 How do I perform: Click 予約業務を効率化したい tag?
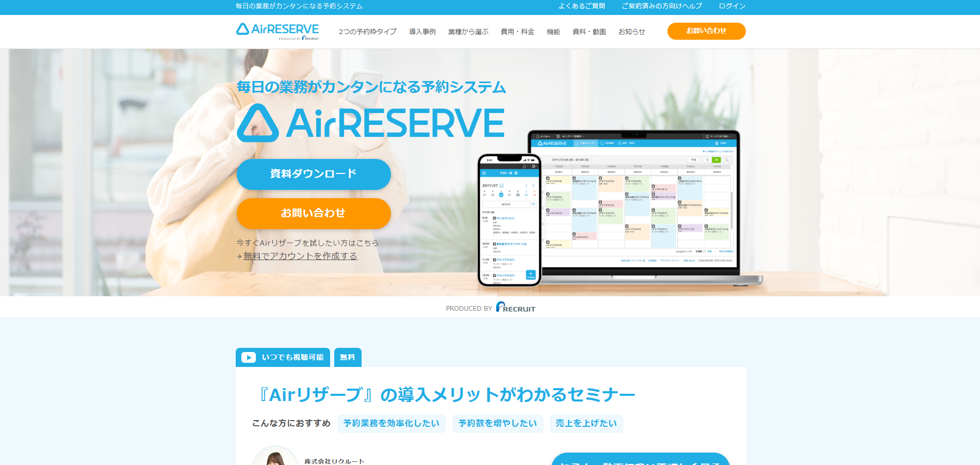click(x=391, y=423)
